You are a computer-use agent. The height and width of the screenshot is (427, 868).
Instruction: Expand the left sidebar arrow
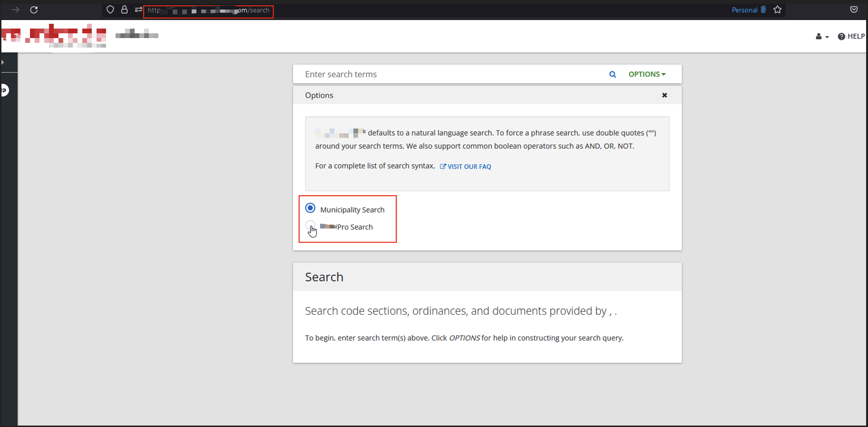coord(3,62)
